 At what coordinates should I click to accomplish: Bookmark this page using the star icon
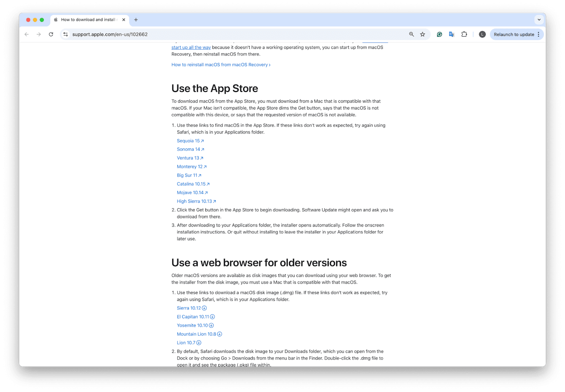[x=422, y=34]
